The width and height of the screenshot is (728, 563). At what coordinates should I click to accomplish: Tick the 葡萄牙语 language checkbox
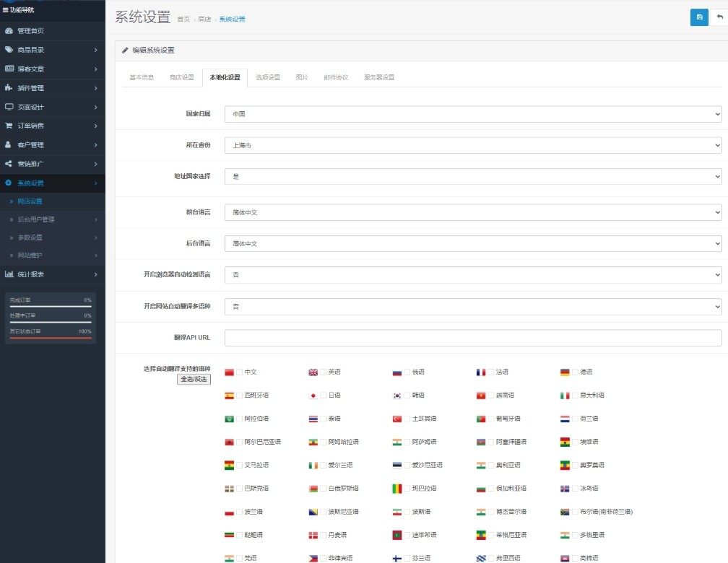(x=491, y=419)
